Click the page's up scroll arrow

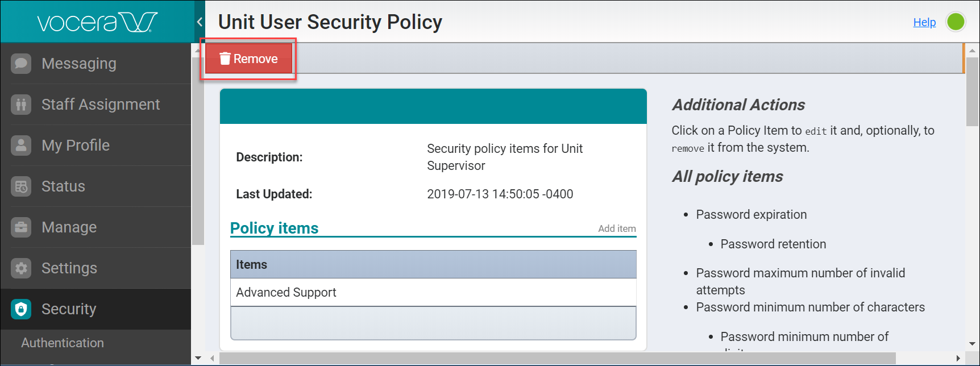click(x=973, y=51)
